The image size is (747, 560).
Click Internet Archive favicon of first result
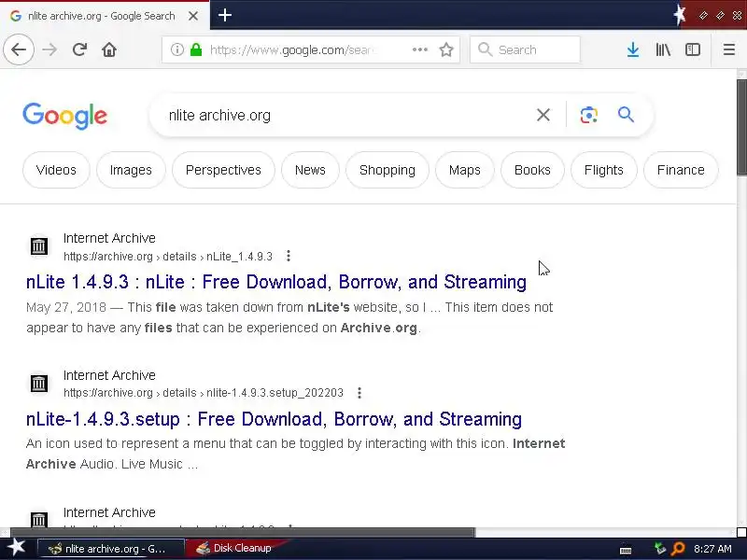click(x=38, y=246)
